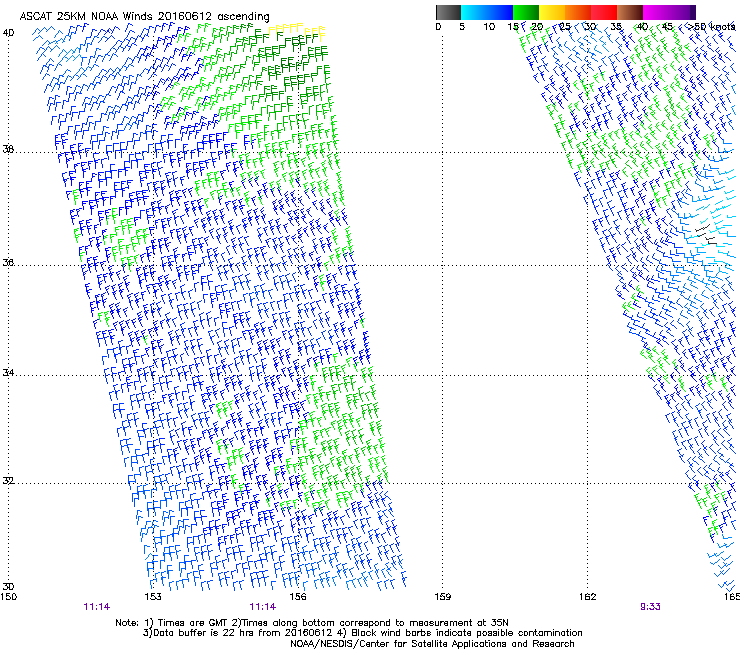The image size is (740, 650).
Task: Click the longitude label '159'
Action: [442, 597]
